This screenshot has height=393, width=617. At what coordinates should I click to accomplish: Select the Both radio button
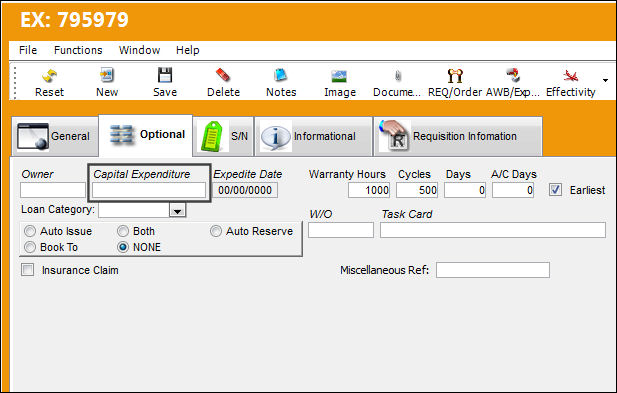click(x=123, y=231)
